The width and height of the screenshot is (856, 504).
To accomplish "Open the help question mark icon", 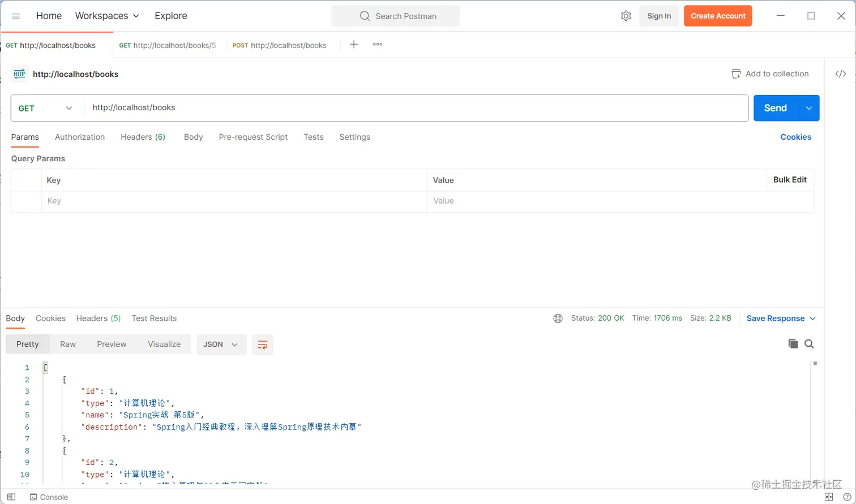I will click(847, 497).
